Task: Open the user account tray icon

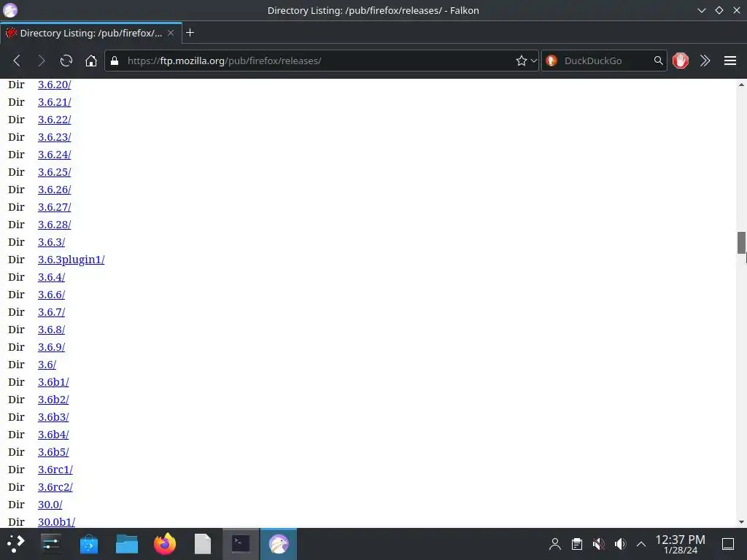Action: click(x=555, y=544)
